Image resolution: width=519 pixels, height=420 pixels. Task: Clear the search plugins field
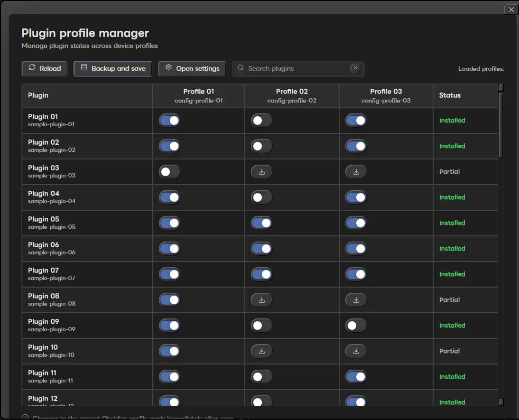tap(355, 68)
